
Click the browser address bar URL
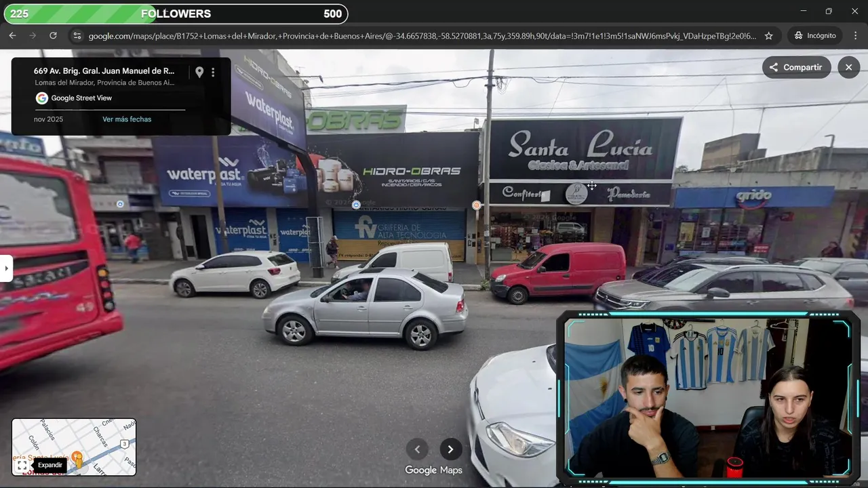tap(422, 35)
